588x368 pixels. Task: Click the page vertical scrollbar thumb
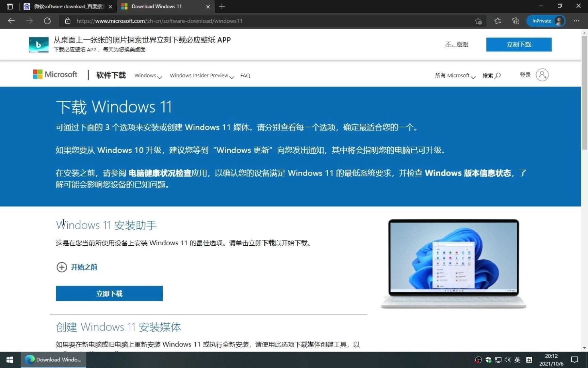[585, 92]
